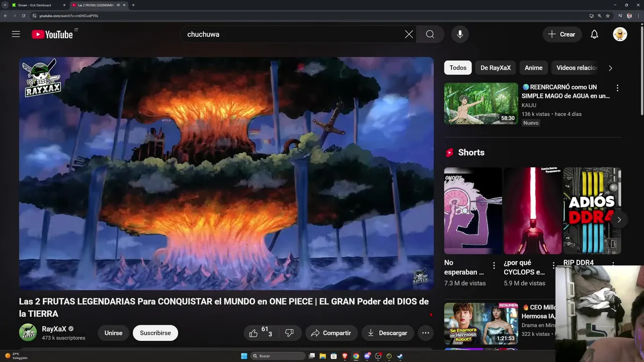The height and width of the screenshot is (362, 644).
Task: Go back in browser history
Action: (x=6, y=16)
